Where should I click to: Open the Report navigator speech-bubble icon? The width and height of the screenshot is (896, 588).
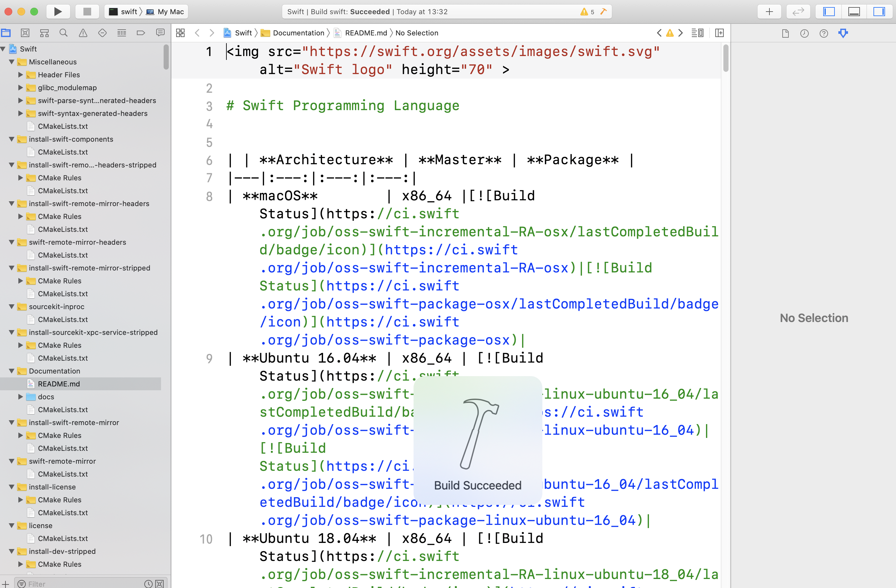click(160, 33)
